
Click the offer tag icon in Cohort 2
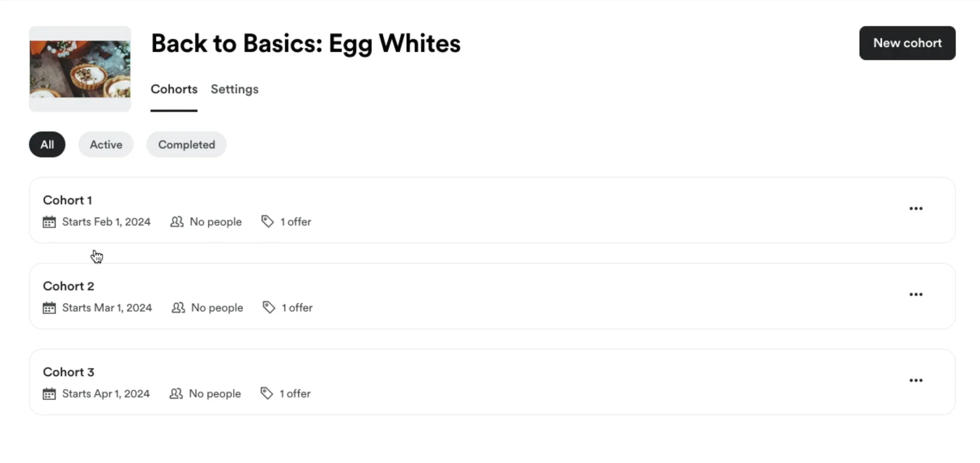coord(269,308)
